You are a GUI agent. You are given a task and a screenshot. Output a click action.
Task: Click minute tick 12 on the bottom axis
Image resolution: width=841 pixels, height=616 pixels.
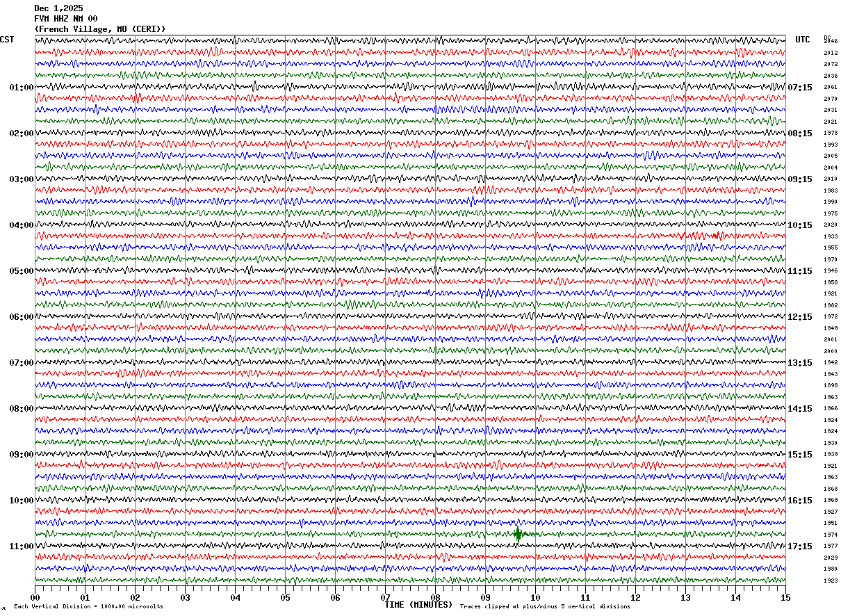point(635,597)
